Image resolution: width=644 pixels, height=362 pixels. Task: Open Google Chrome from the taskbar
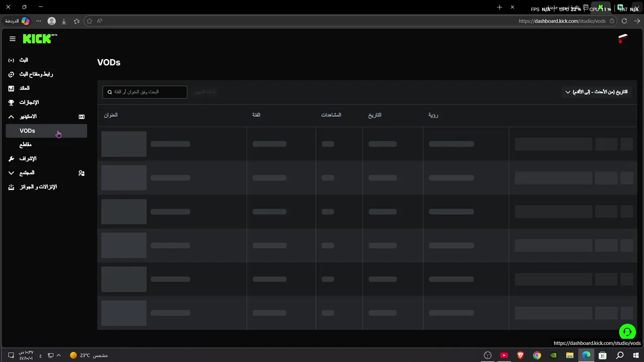(537, 355)
